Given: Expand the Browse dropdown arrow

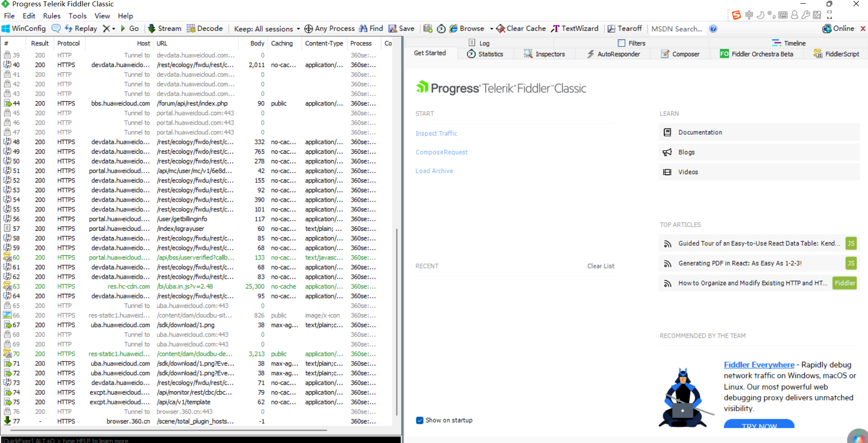Looking at the screenshot, I should tap(492, 29).
